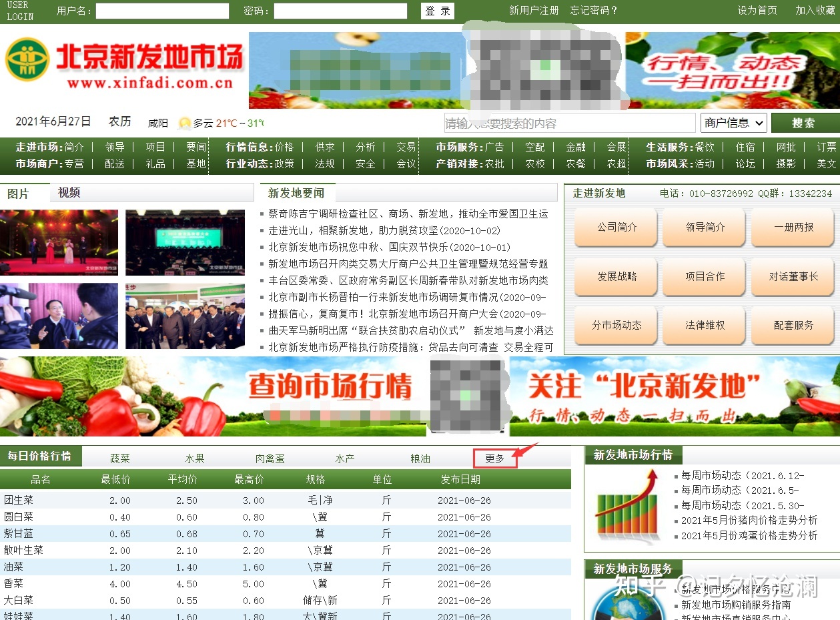
Task: Select the 水产 price category tab
Action: pos(345,458)
